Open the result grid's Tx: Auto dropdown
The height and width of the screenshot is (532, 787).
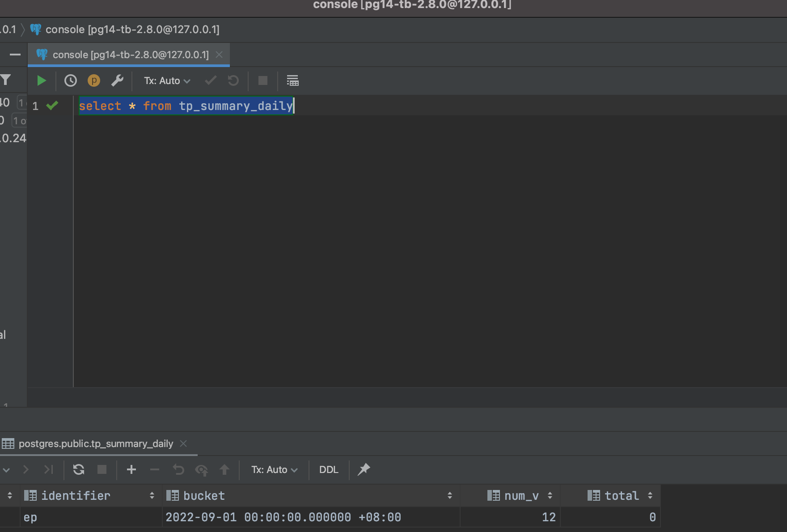click(273, 469)
